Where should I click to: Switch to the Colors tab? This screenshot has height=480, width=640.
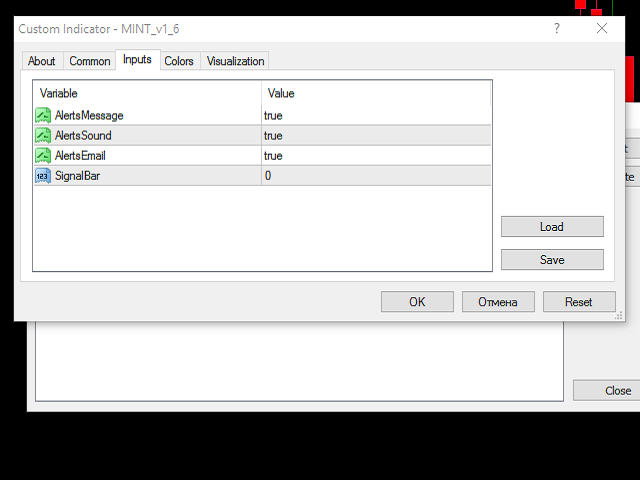click(179, 61)
